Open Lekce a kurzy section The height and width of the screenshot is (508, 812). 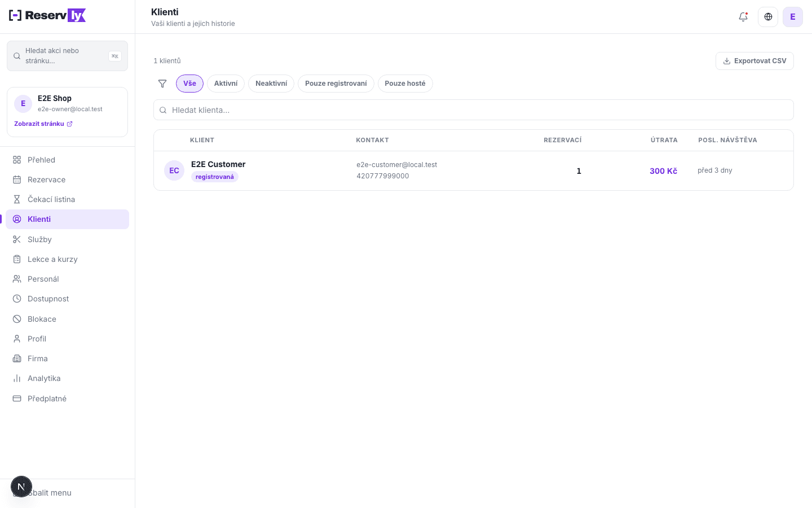pos(67,259)
